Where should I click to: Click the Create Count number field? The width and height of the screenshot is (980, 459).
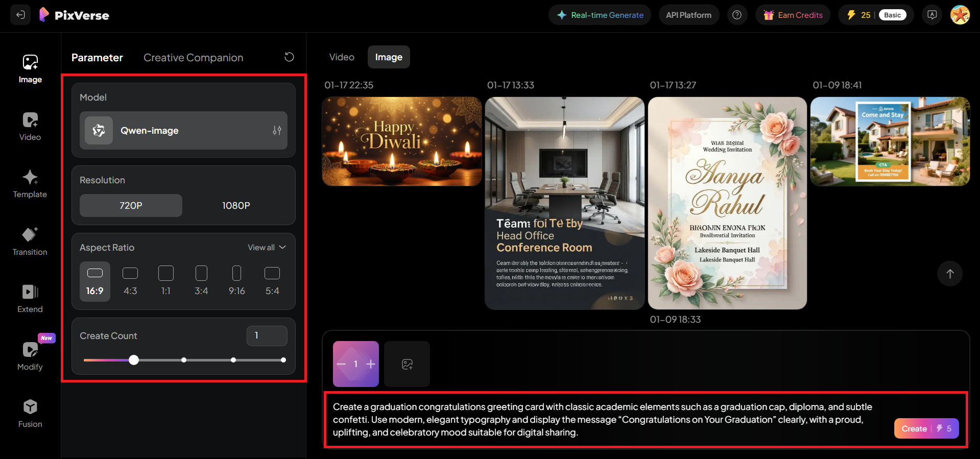tap(267, 336)
